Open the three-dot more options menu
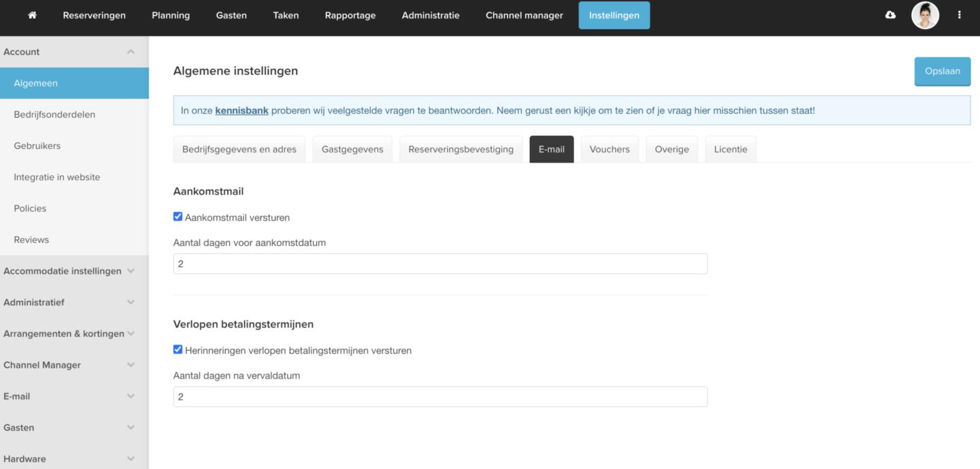The image size is (980, 469). tap(960, 15)
